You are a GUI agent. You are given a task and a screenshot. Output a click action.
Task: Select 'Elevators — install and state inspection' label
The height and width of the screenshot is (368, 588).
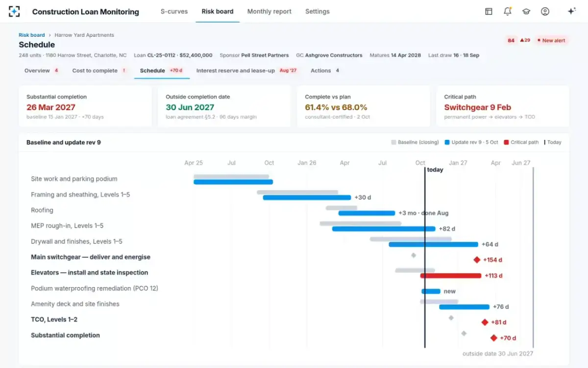[89, 272]
